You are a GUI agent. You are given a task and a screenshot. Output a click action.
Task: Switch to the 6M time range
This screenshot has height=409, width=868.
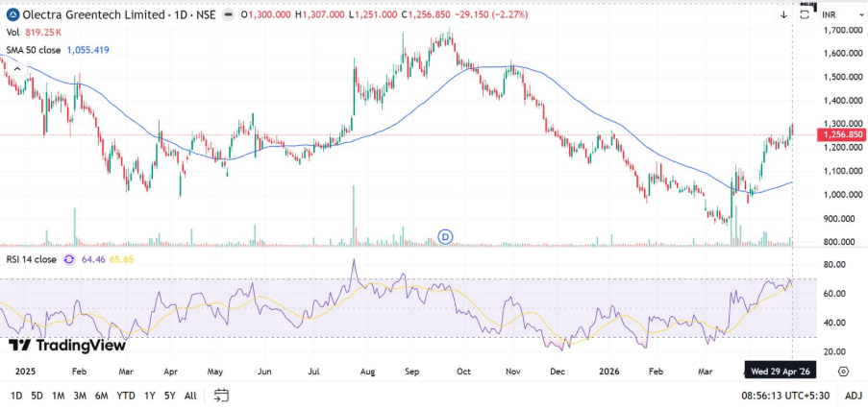click(x=102, y=395)
